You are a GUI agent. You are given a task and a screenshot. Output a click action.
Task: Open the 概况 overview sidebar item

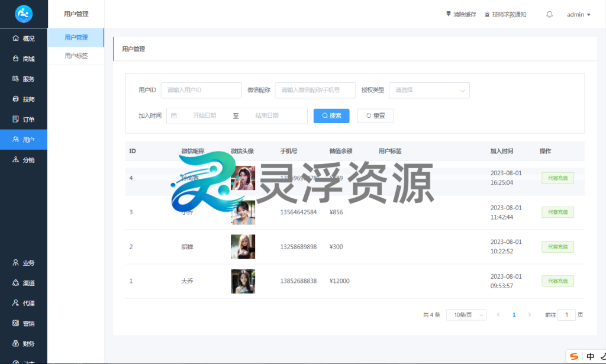(24, 38)
